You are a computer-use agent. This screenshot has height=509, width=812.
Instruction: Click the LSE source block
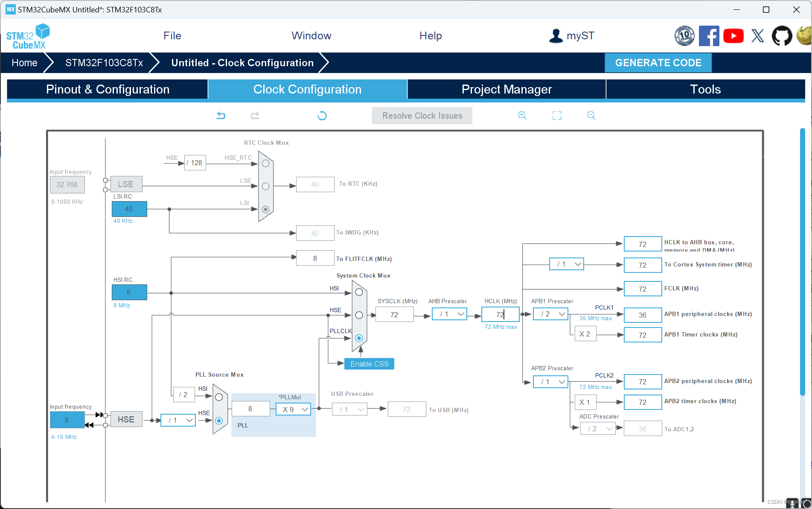(x=126, y=184)
